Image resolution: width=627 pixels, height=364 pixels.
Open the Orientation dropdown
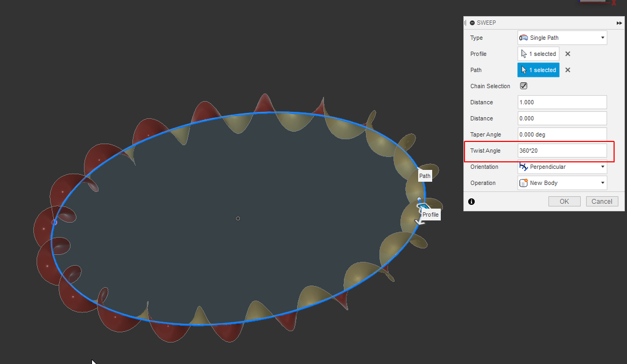(602, 167)
